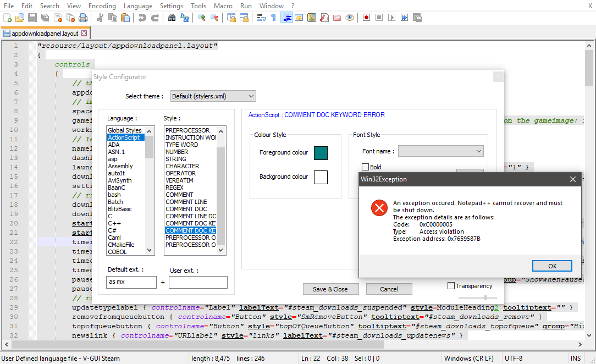
Task: Toggle the Indent Guide toolbar icon
Action: tap(286, 18)
